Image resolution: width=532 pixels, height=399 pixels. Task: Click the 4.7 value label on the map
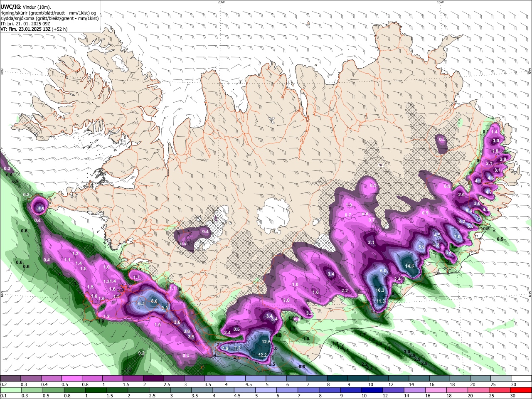[488, 192]
